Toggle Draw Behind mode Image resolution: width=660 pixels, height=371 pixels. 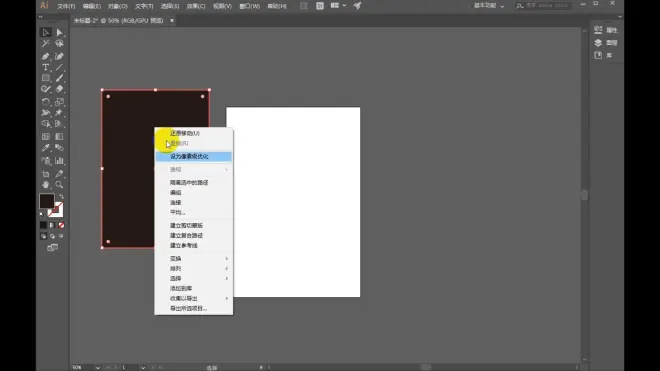52,236
